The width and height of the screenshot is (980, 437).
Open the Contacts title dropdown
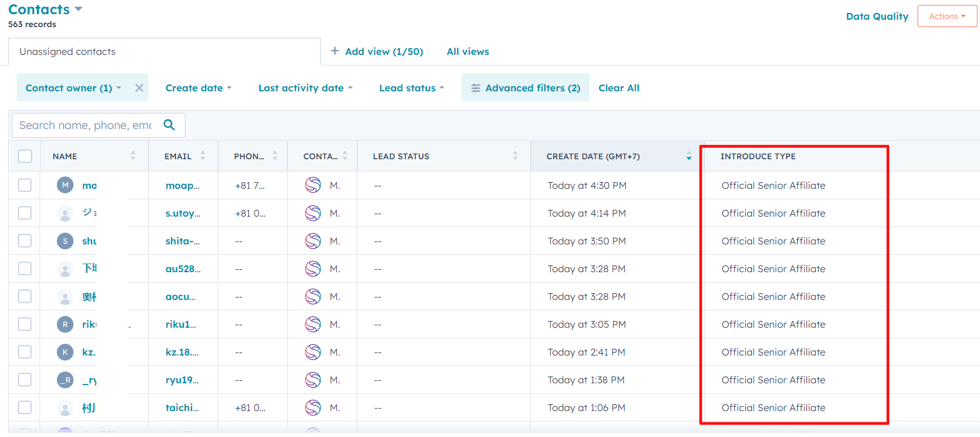tap(78, 9)
